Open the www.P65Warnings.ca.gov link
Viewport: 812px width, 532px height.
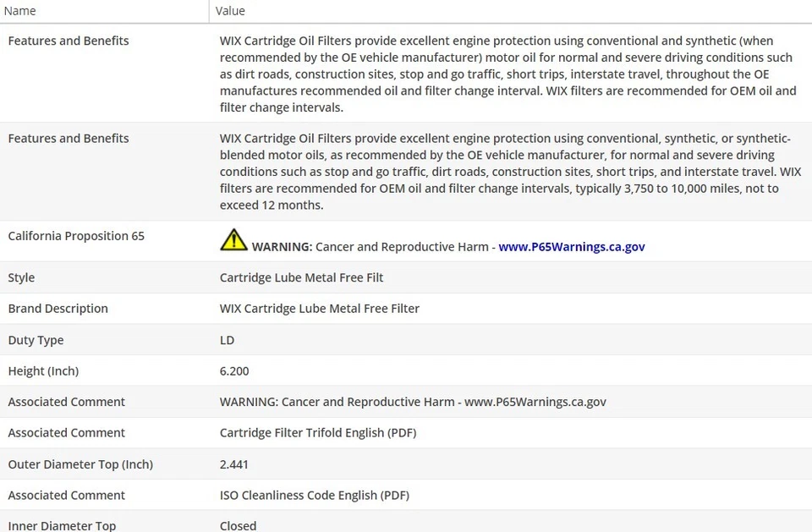click(572, 247)
